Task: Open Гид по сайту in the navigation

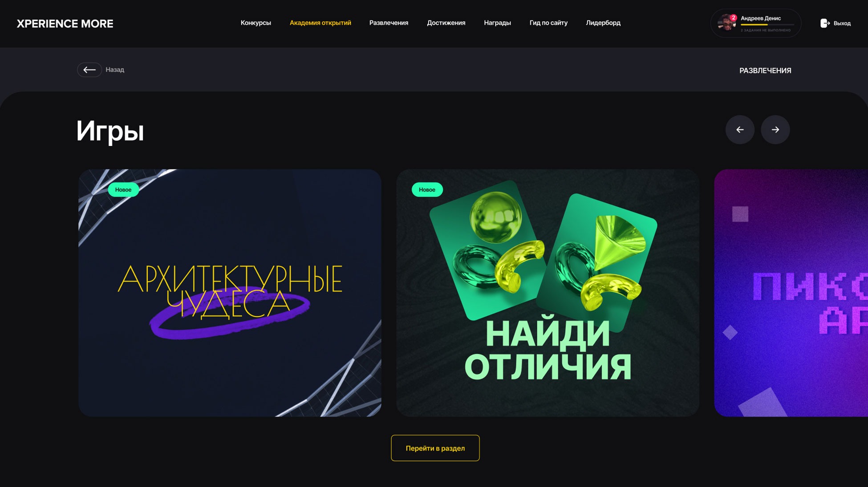Action: (x=548, y=23)
